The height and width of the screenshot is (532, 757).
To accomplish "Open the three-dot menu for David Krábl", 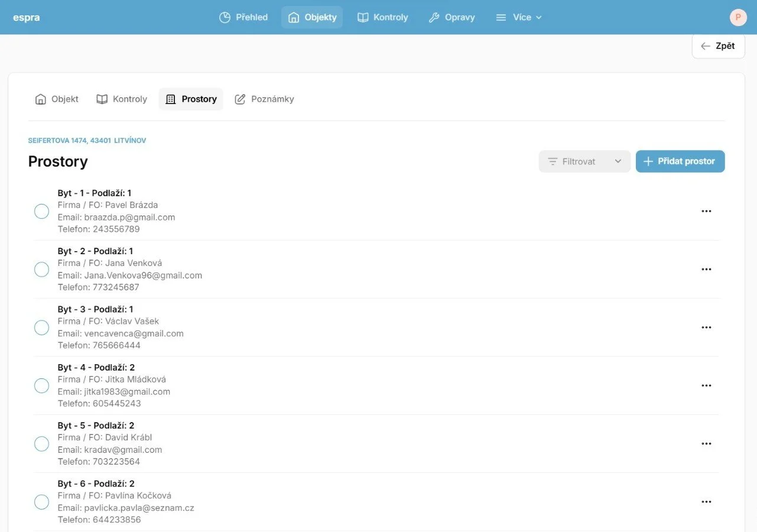I will (x=706, y=444).
